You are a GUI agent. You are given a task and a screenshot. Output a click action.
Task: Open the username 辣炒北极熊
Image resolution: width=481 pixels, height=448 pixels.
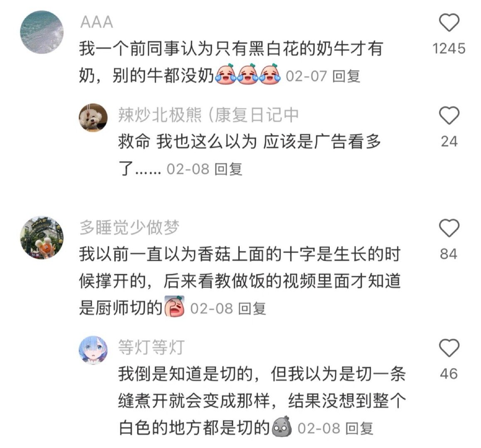pos(160,115)
